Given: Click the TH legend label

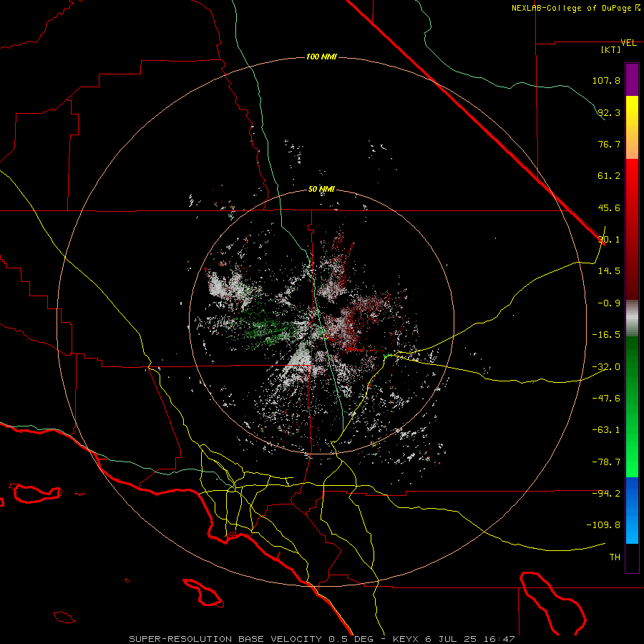Looking at the screenshot, I should coord(615,557).
